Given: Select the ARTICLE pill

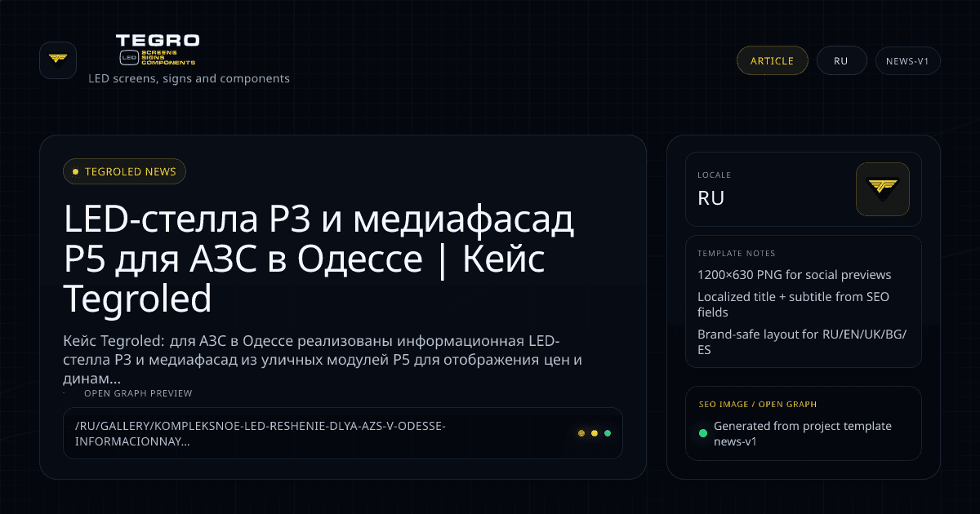Looking at the screenshot, I should 772,60.
